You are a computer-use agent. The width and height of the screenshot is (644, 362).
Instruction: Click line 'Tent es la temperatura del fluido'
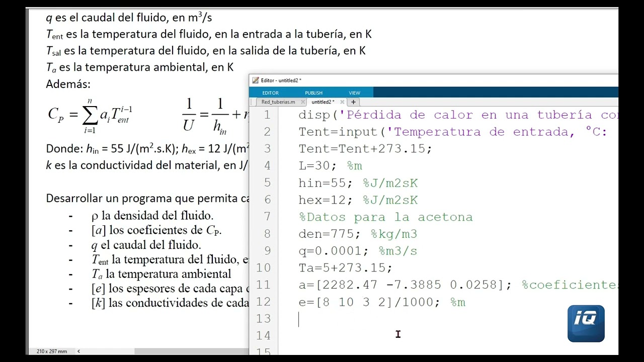click(x=209, y=34)
